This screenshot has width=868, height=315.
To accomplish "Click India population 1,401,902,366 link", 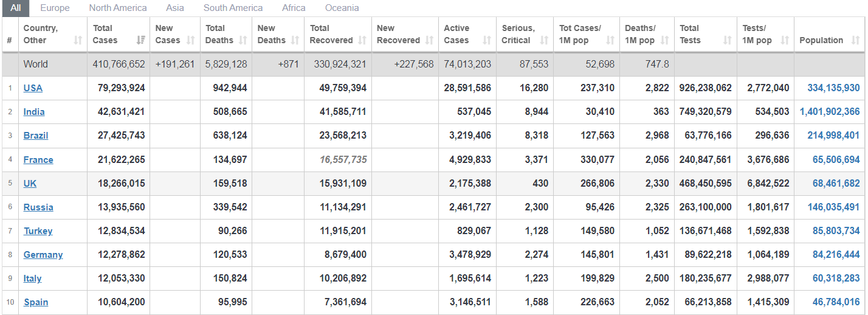I will [830, 112].
